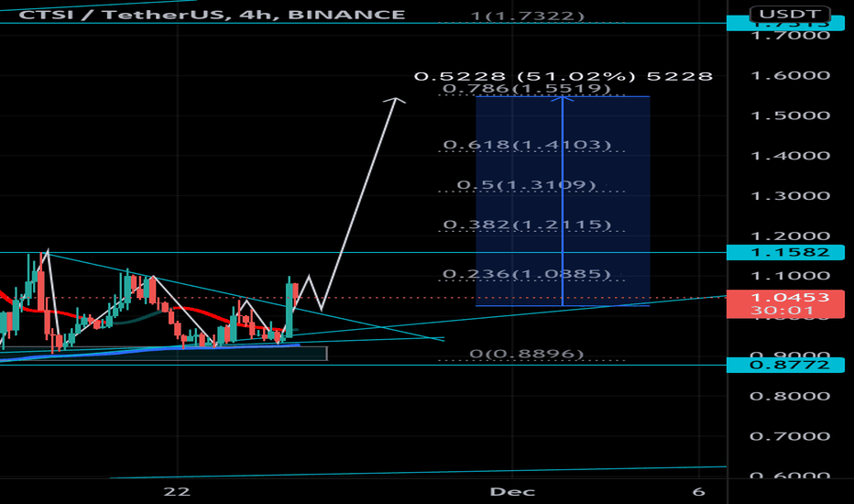The image size is (854, 504).
Task: Click the 1(1.7322) Fibonacci label
Action: (527, 16)
